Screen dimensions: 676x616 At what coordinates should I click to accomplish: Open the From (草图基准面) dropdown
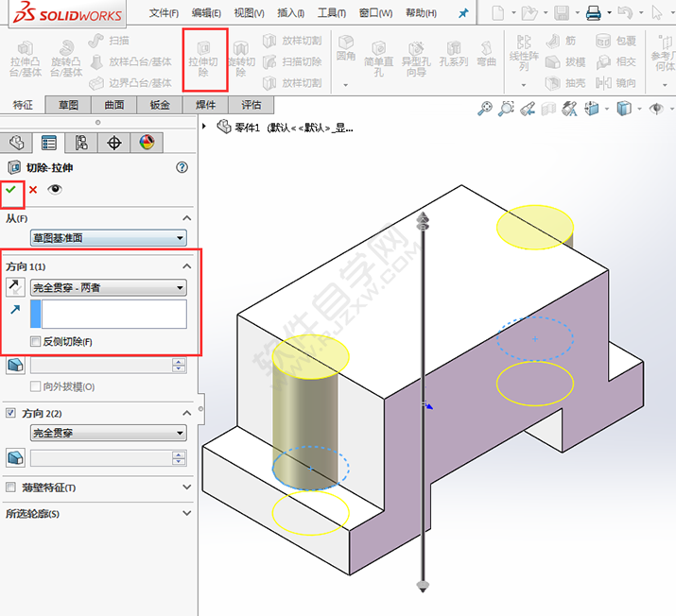point(109,238)
